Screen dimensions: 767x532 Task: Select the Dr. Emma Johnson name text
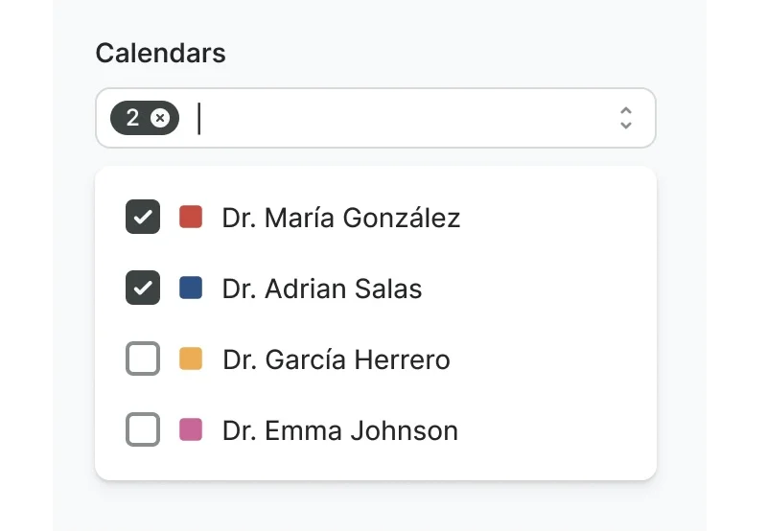coord(340,431)
